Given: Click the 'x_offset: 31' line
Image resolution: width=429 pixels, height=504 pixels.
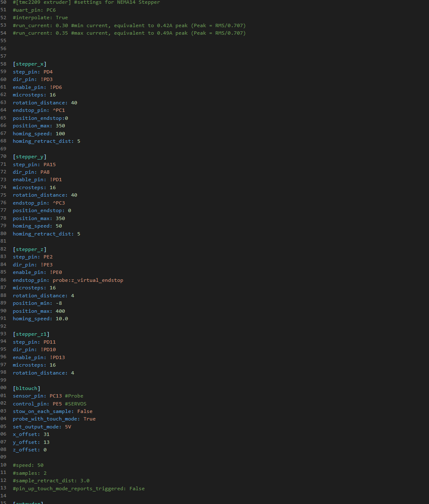Looking at the screenshot, I should [31, 434].
